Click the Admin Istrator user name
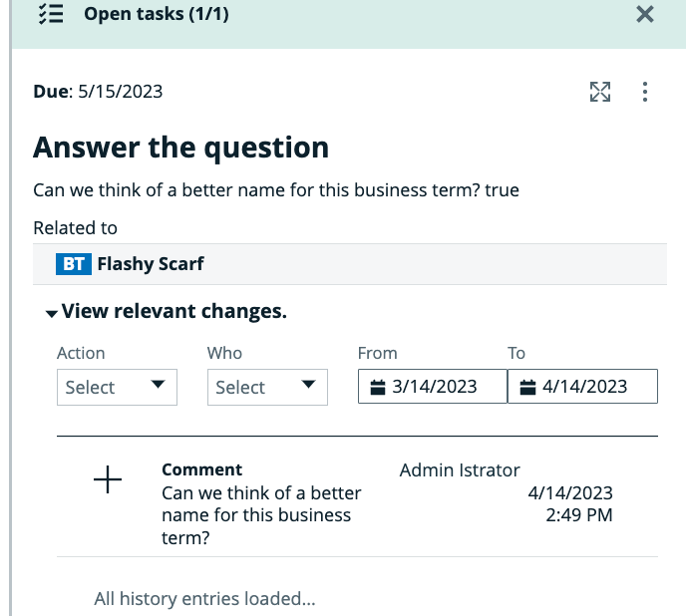The width and height of the screenshot is (686, 616). click(x=460, y=470)
